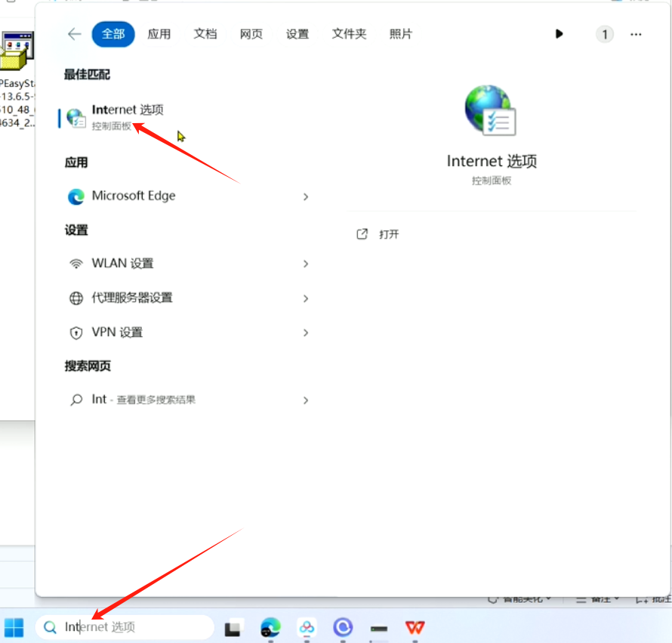
Task: Switch to the 应用 filter tab
Action: coord(159,34)
